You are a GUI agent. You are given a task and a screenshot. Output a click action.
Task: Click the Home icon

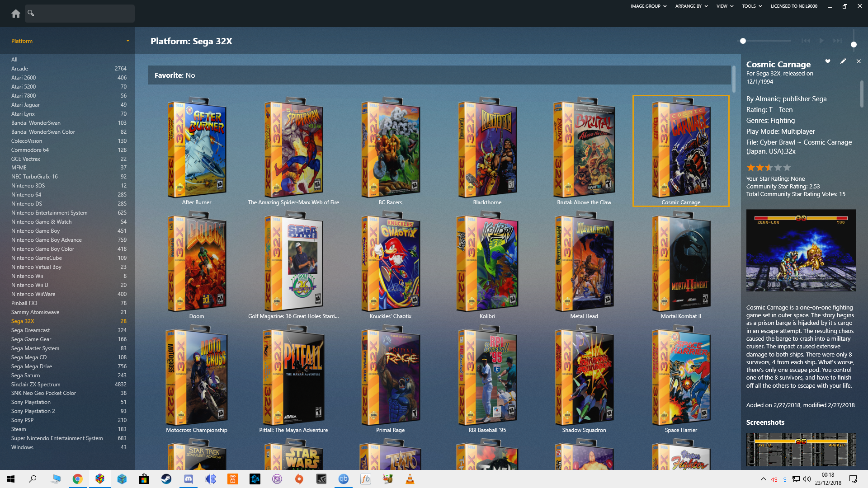point(16,14)
